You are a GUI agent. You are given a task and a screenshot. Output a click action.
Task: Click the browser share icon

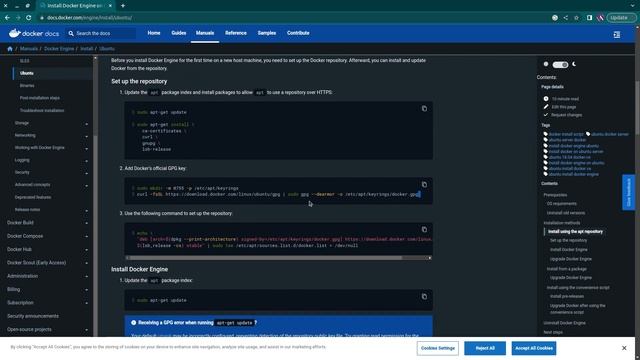[x=565, y=18]
